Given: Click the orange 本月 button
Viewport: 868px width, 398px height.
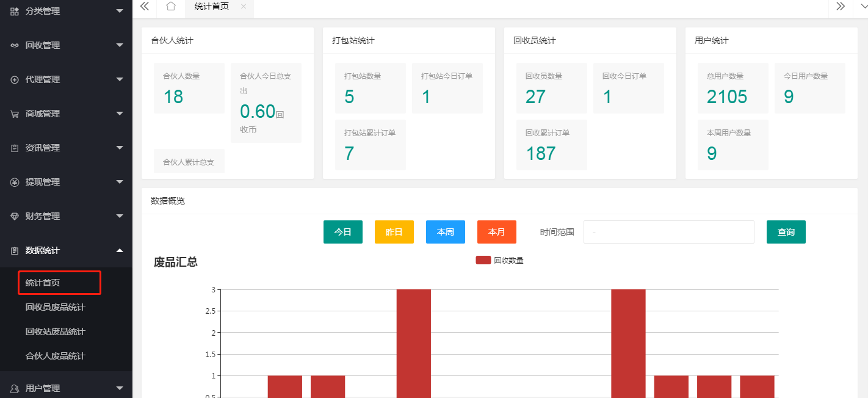Looking at the screenshot, I should [497, 232].
